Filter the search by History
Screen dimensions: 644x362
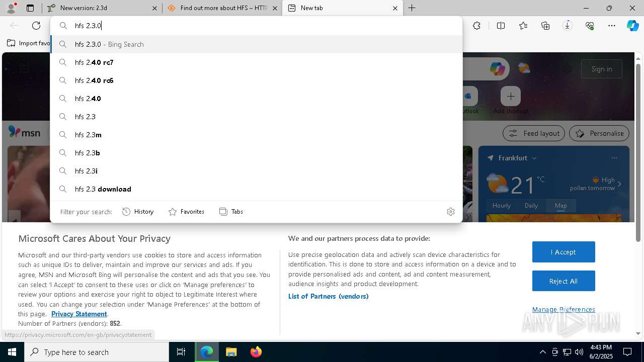tap(138, 212)
